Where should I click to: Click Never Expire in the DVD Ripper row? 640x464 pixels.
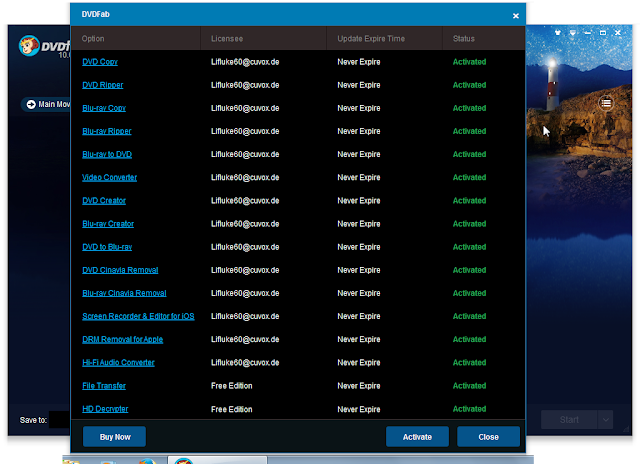click(359, 85)
